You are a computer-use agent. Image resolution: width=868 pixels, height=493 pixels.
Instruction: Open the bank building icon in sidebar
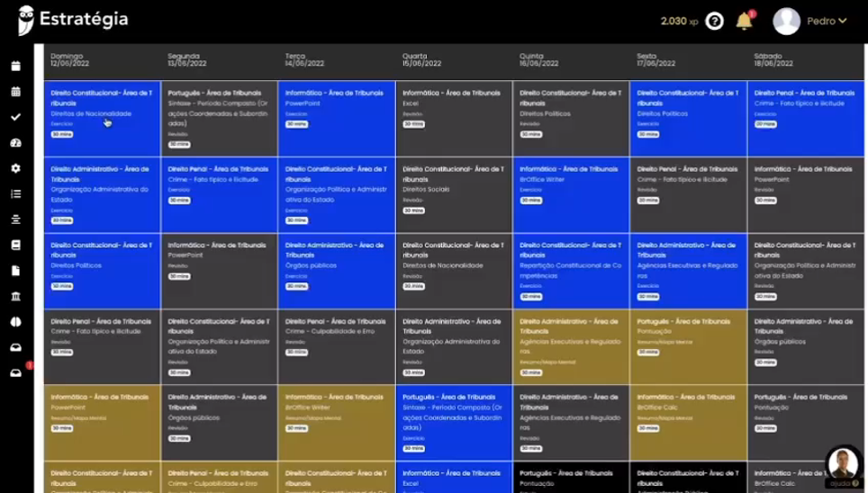[x=15, y=296]
